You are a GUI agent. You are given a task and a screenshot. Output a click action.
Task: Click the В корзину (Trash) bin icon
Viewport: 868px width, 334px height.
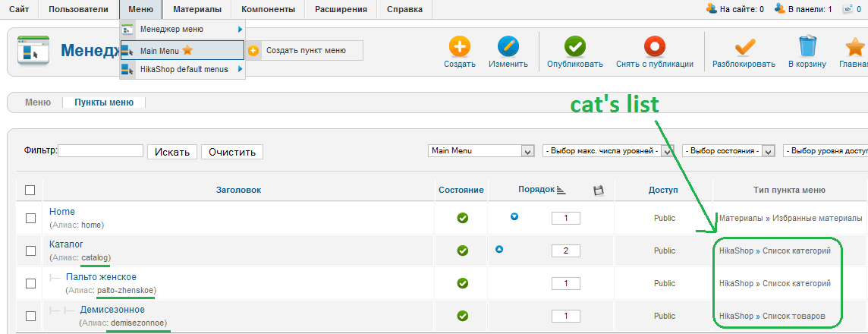pyautogui.click(x=807, y=47)
